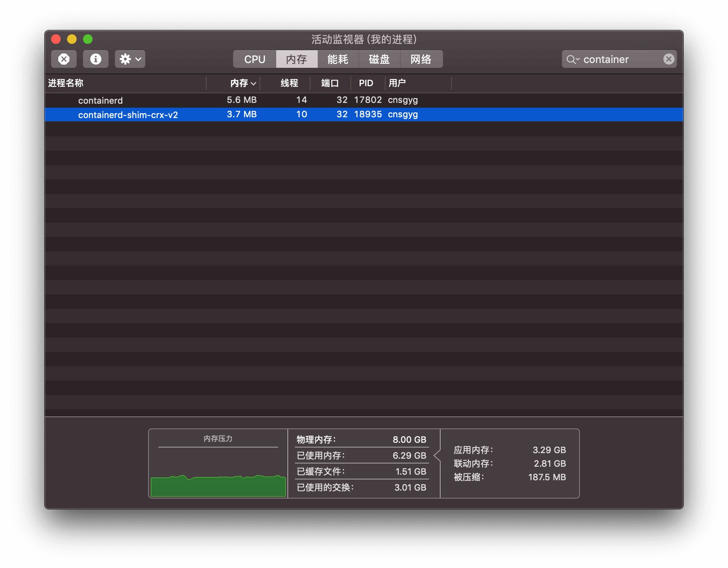Go to the 网络 tab
728x568 pixels.
[421, 59]
